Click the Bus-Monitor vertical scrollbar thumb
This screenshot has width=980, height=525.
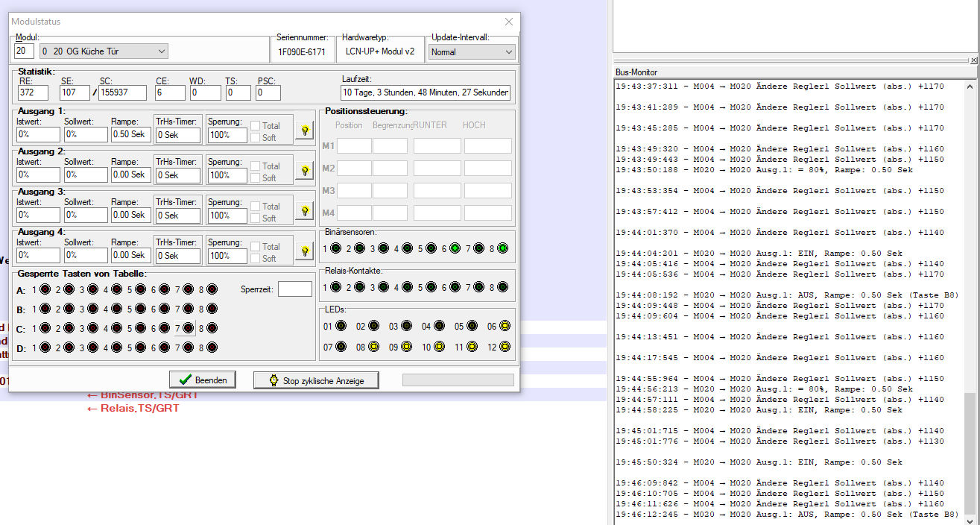[x=970, y=453]
